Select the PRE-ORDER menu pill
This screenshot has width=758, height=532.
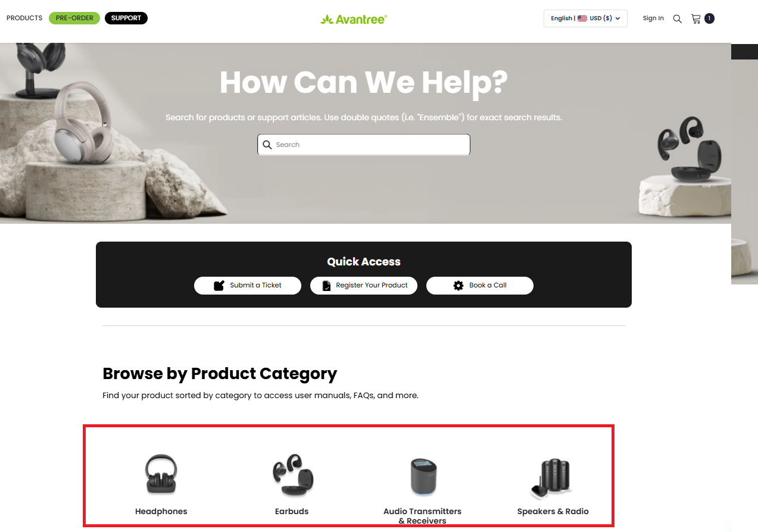(x=74, y=18)
